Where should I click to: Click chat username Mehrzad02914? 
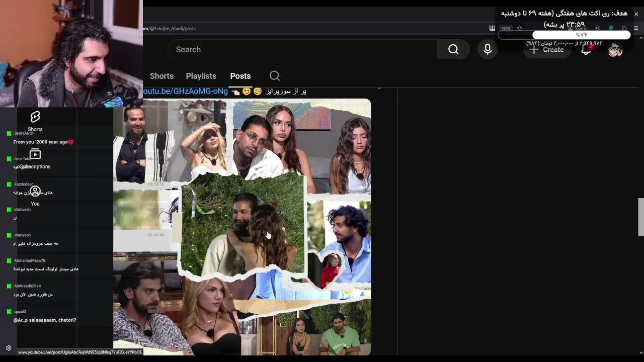point(28,286)
